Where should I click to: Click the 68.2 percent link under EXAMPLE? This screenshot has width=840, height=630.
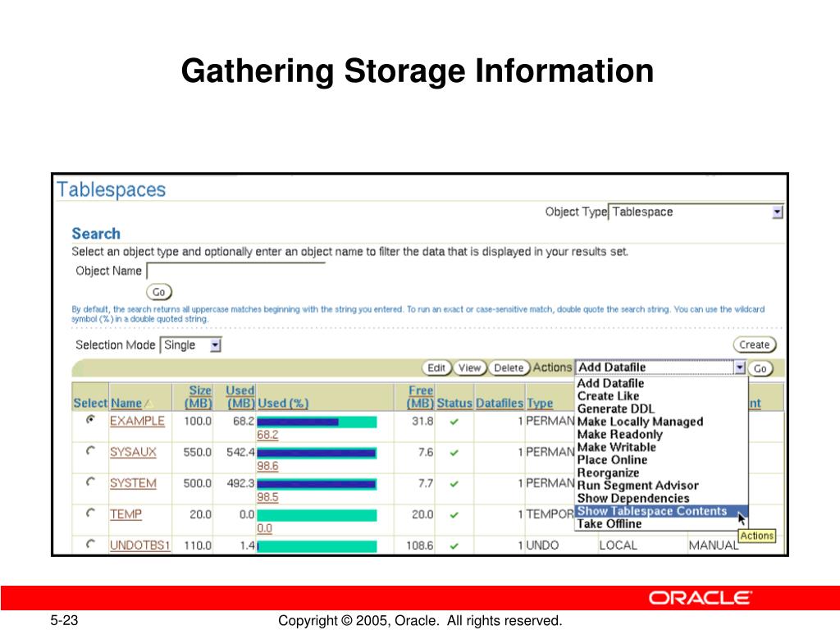pyautogui.click(x=267, y=435)
